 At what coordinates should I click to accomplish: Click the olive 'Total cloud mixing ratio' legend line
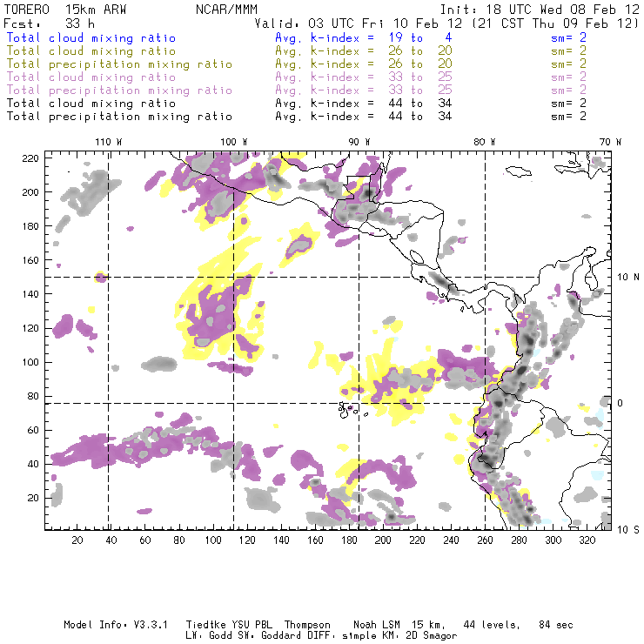tap(91, 51)
